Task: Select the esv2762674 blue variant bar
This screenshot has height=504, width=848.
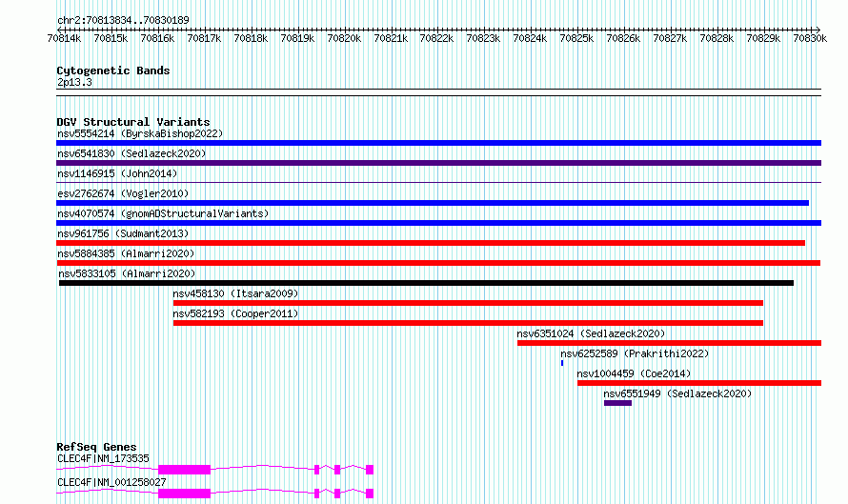Action: 433,203
